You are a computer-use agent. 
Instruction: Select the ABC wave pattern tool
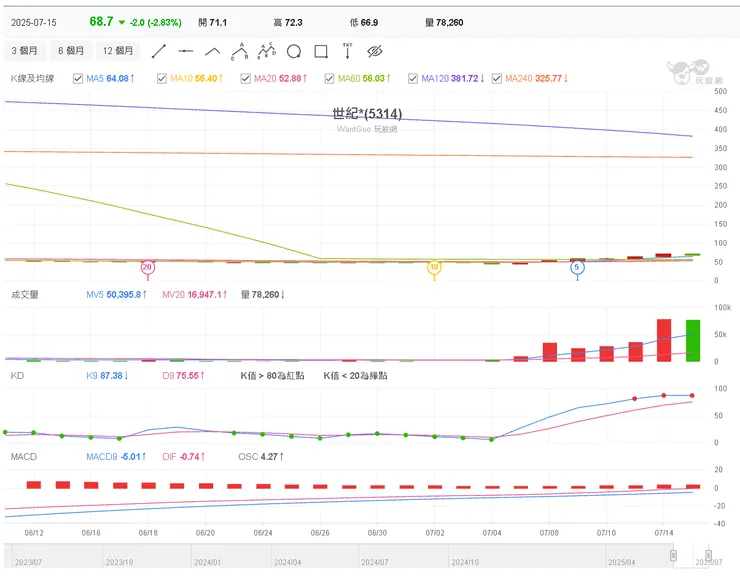coord(240,51)
